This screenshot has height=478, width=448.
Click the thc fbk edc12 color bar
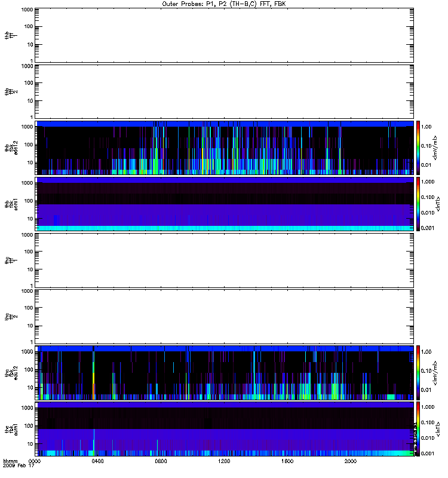click(418, 373)
